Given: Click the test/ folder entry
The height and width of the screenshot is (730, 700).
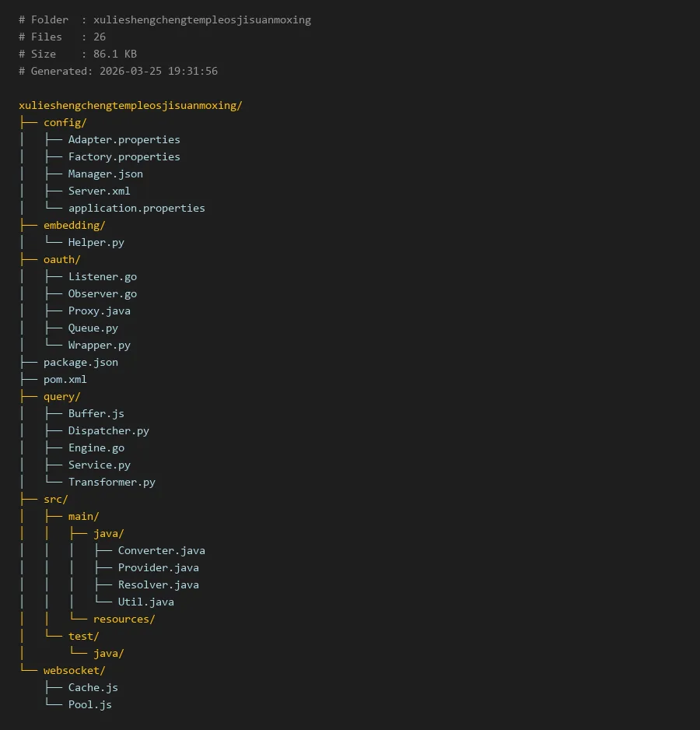Looking at the screenshot, I should tap(83, 636).
